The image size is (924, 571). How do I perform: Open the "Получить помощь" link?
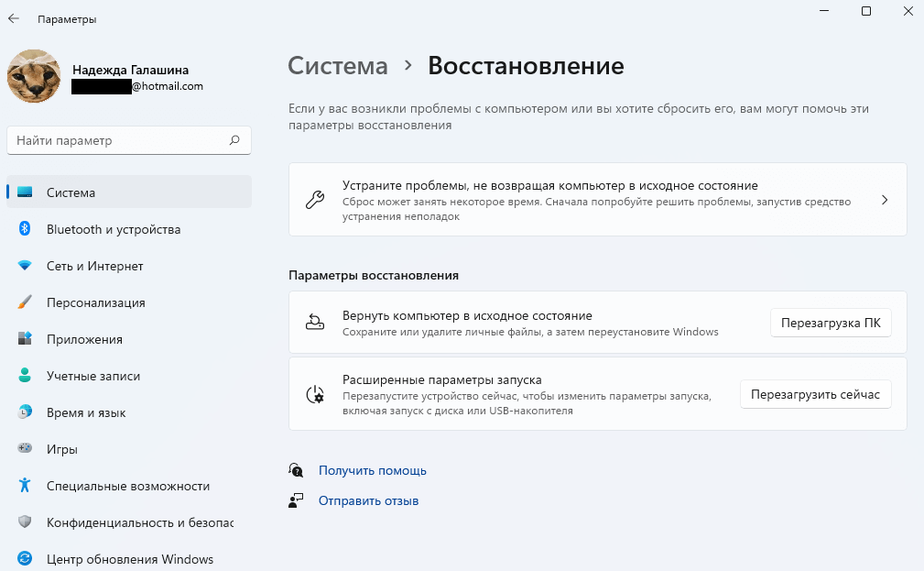tap(372, 470)
